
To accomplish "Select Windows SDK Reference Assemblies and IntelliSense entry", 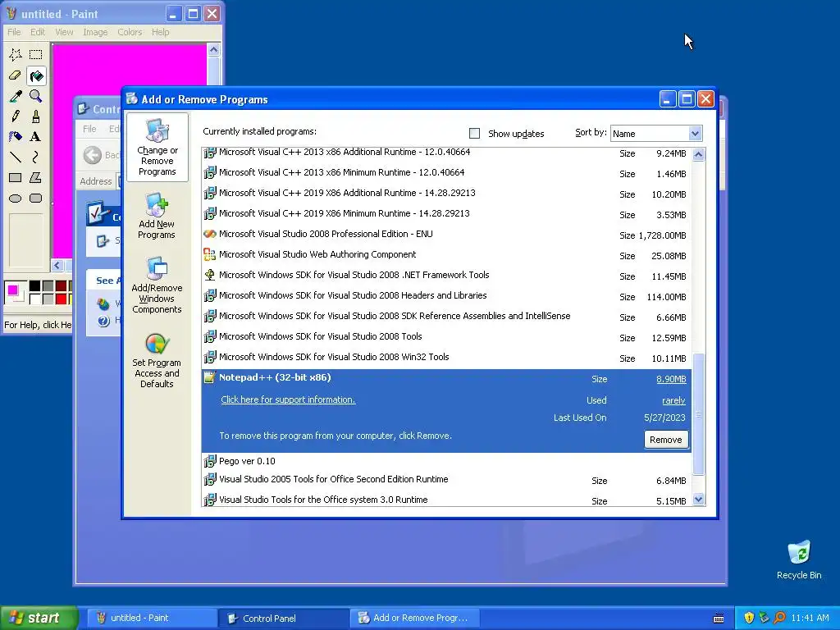I will (x=446, y=316).
